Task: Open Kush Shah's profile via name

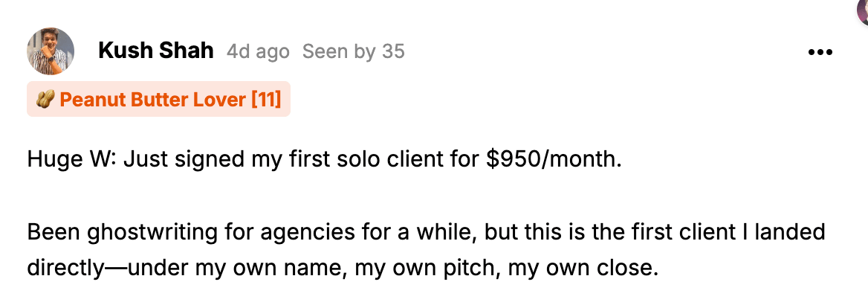Action: pyautogui.click(x=155, y=51)
